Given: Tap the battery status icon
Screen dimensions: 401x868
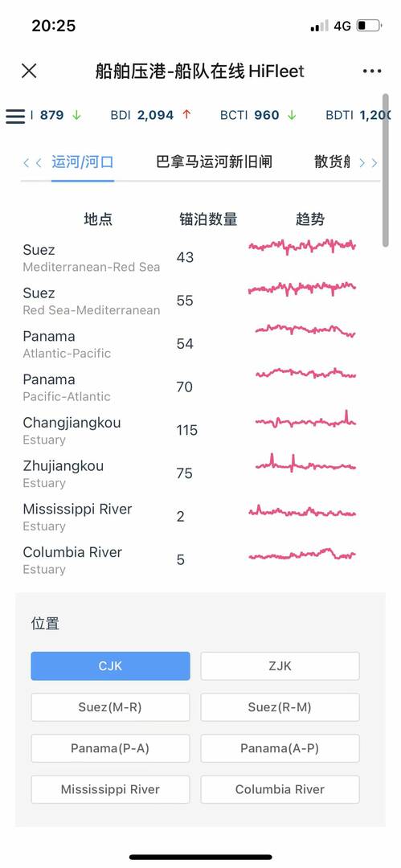Looking at the screenshot, I should 369,26.
